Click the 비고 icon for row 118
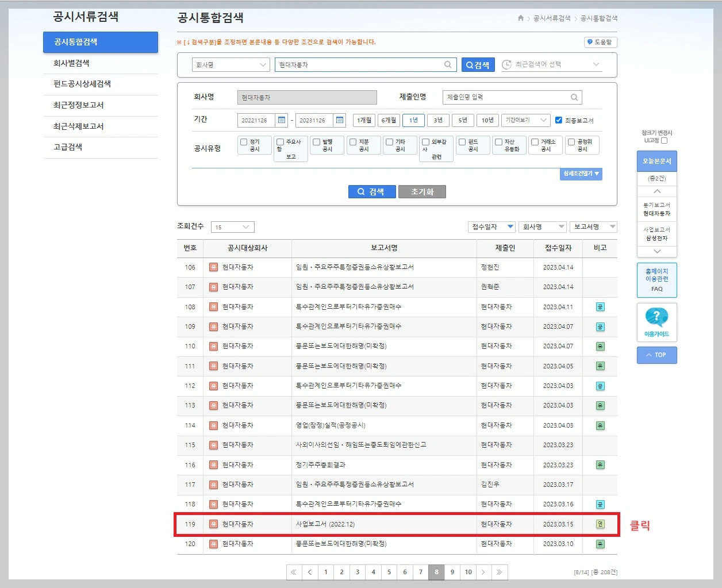 coord(600,505)
